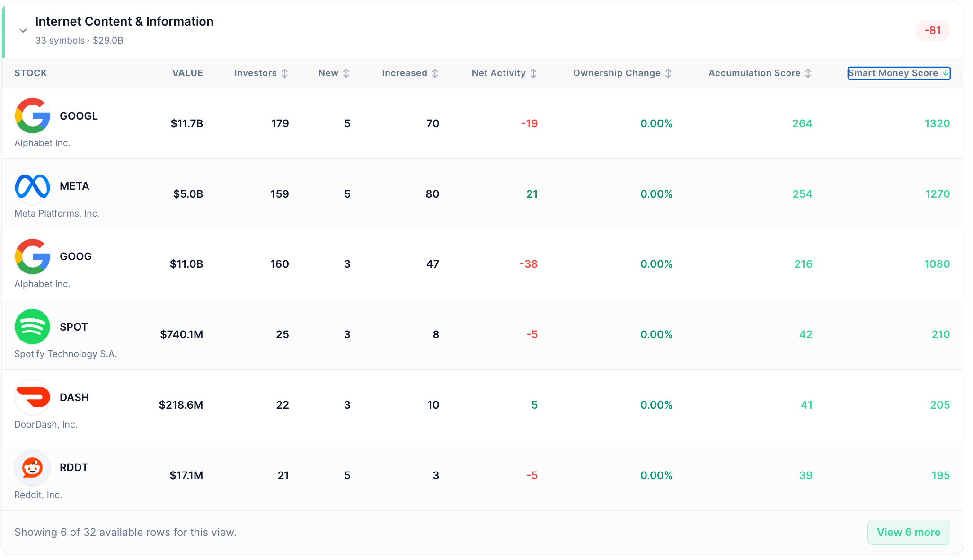Sort table by Accumulation Score
The image size is (973, 560).
pyautogui.click(x=760, y=73)
